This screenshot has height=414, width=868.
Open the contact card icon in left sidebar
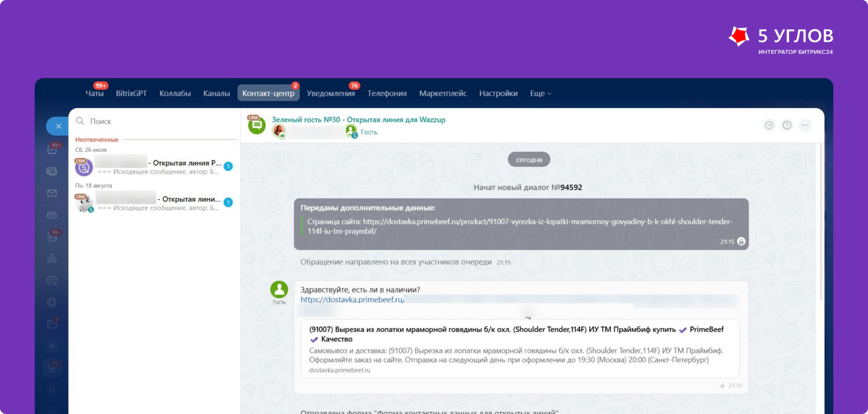pos(52,171)
